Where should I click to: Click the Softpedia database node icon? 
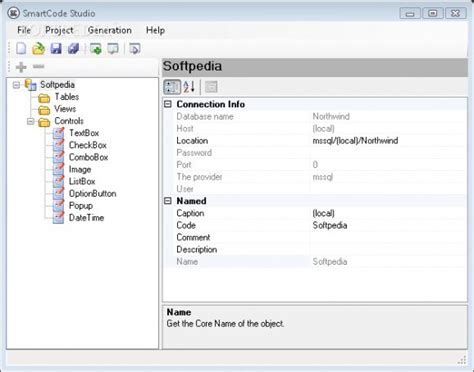point(31,85)
